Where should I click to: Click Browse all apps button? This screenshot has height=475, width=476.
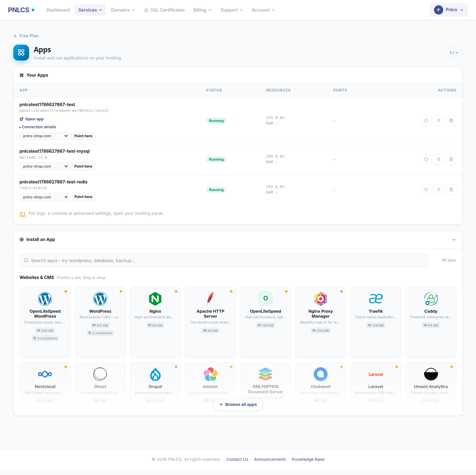point(238,405)
